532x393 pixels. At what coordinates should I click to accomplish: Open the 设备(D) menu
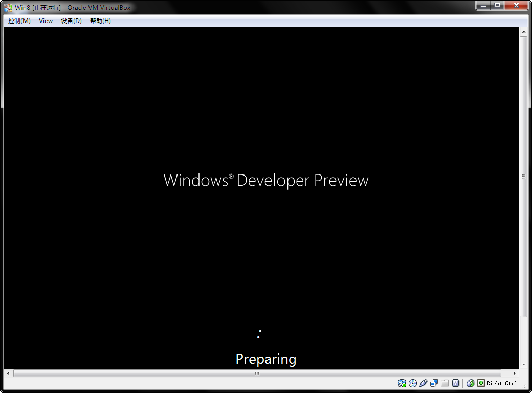pyautogui.click(x=71, y=20)
